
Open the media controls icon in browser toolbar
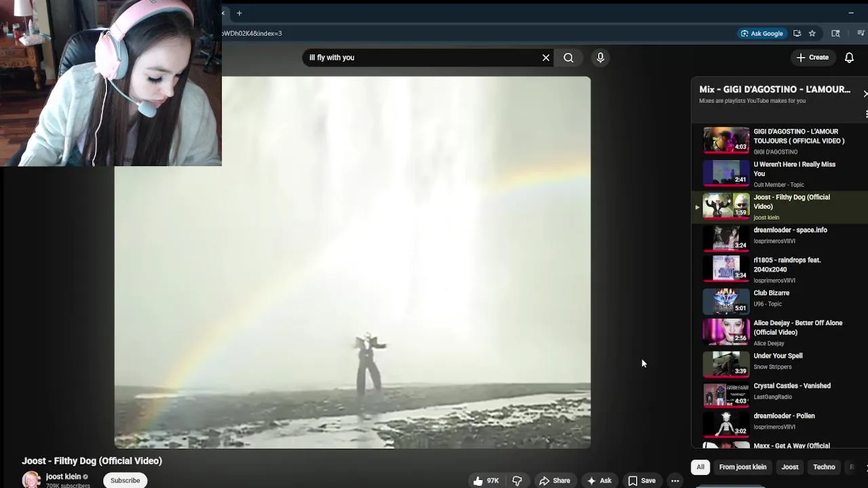click(862, 33)
